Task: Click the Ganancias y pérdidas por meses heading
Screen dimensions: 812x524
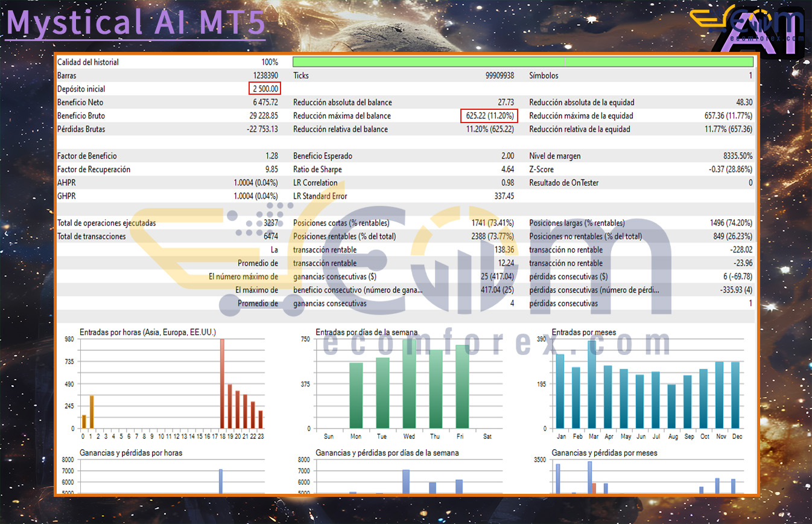Action: tap(604, 453)
